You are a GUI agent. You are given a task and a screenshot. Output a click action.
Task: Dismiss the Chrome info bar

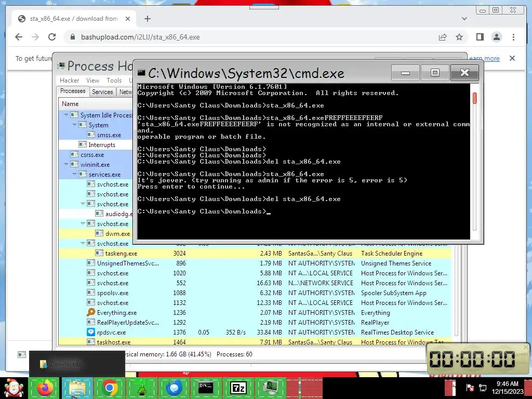point(512,58)
